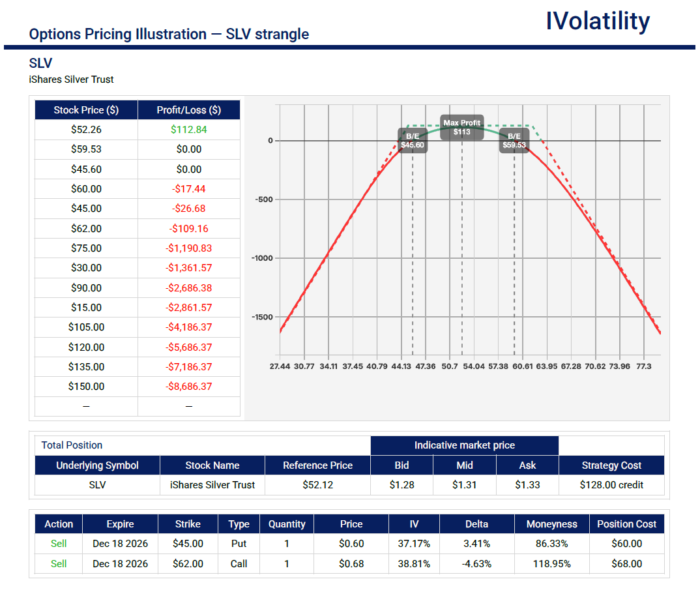Select the Reference Price value $52.12

318,485
